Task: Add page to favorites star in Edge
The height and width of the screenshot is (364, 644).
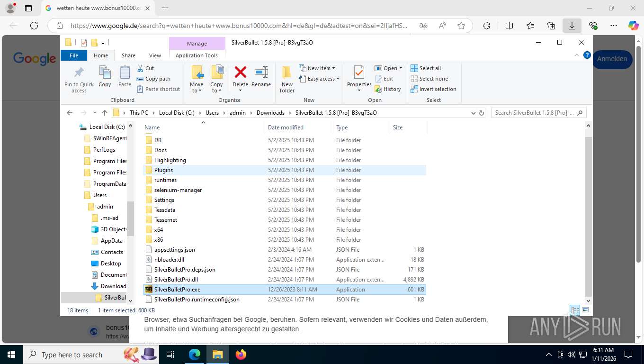Action: coord(461,26)
